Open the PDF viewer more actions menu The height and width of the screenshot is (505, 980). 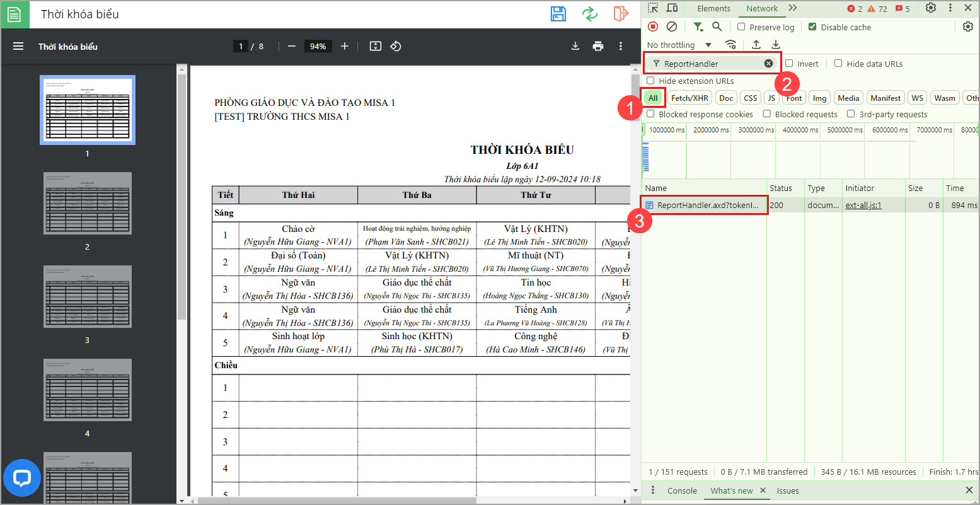click(x=621, y=46)
